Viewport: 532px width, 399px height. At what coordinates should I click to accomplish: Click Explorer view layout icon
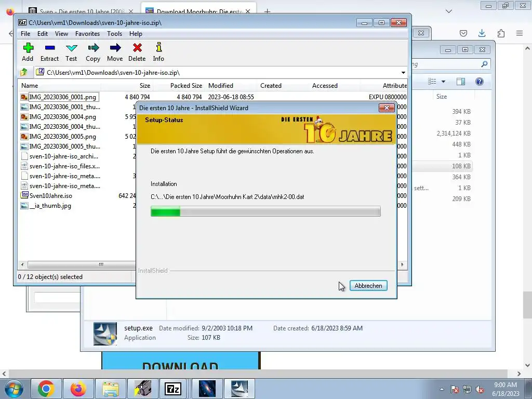(x=432, y=82)
